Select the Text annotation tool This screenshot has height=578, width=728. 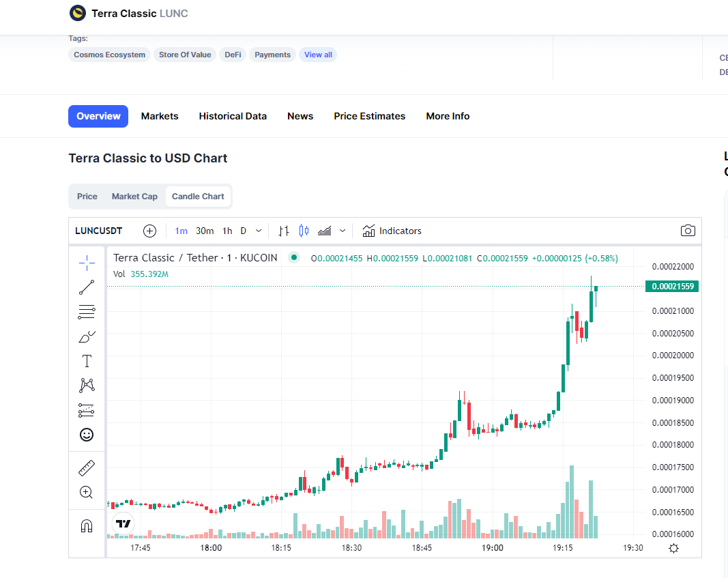point(87,361)
